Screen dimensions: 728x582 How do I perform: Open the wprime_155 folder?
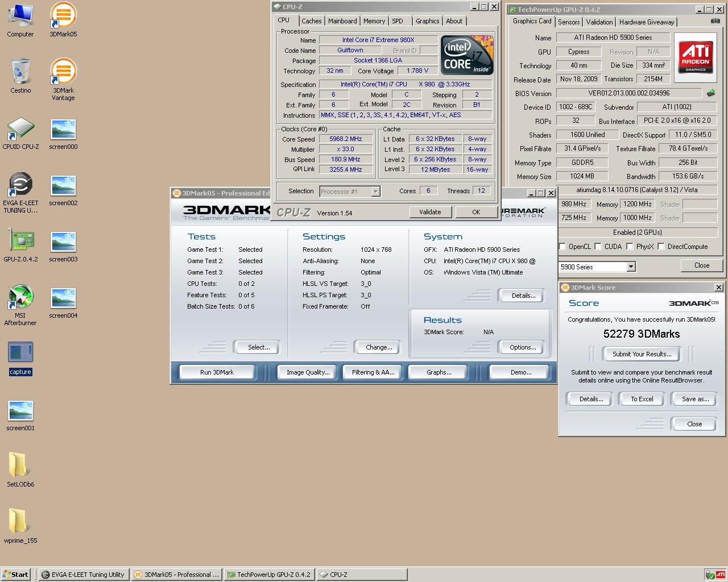(20, 526)
